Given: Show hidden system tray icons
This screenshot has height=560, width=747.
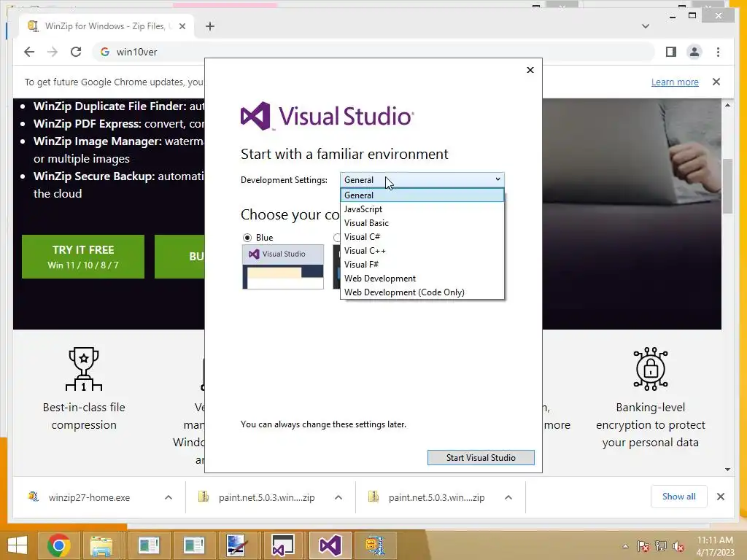Looking at the screenshot, I should [x=625, y=546].
